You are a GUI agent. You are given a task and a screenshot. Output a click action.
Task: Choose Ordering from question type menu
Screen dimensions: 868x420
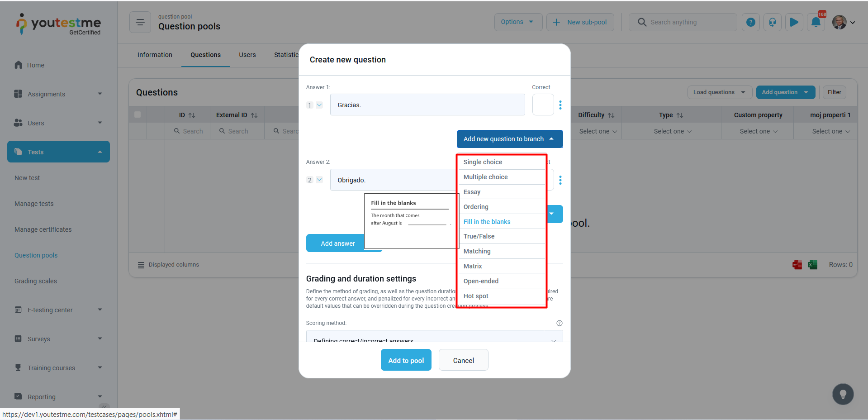502,207
